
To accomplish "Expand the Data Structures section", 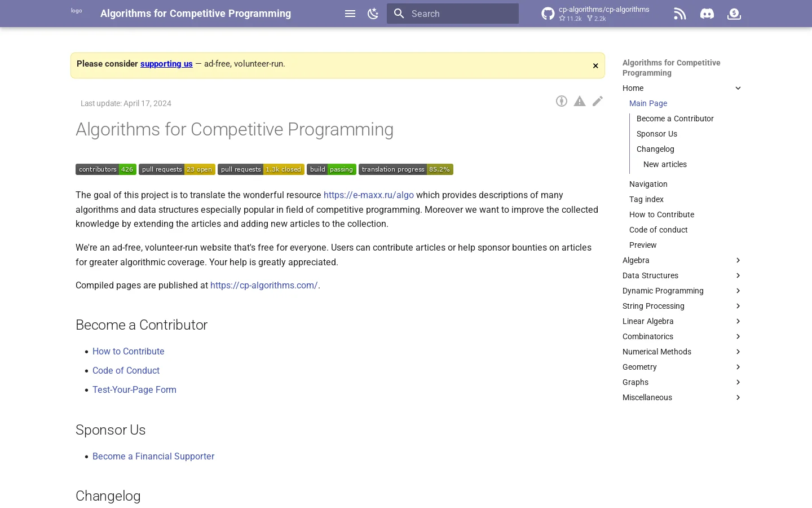I will click(x=738, y=275).
